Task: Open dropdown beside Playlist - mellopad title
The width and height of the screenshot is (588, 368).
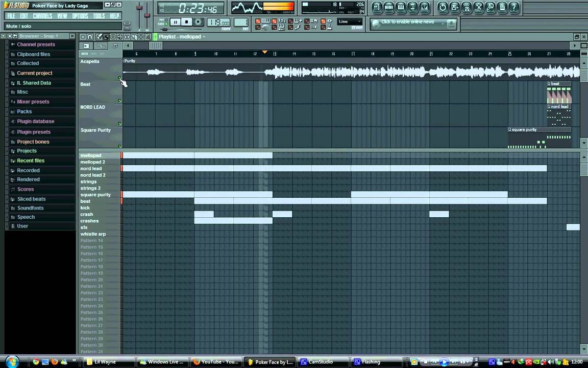Action: (204, 37)
